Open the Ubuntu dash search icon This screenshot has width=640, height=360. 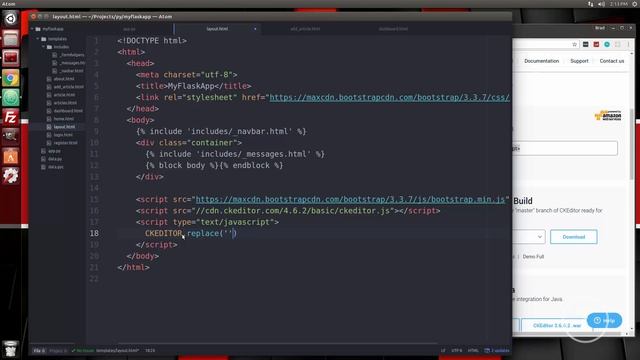[x=11, y=18]
